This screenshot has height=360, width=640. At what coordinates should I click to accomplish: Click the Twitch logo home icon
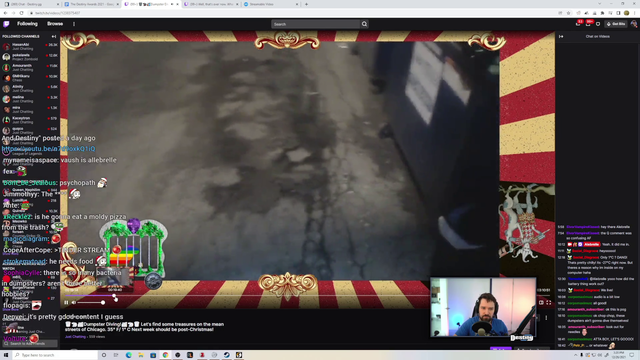point(6,24)
